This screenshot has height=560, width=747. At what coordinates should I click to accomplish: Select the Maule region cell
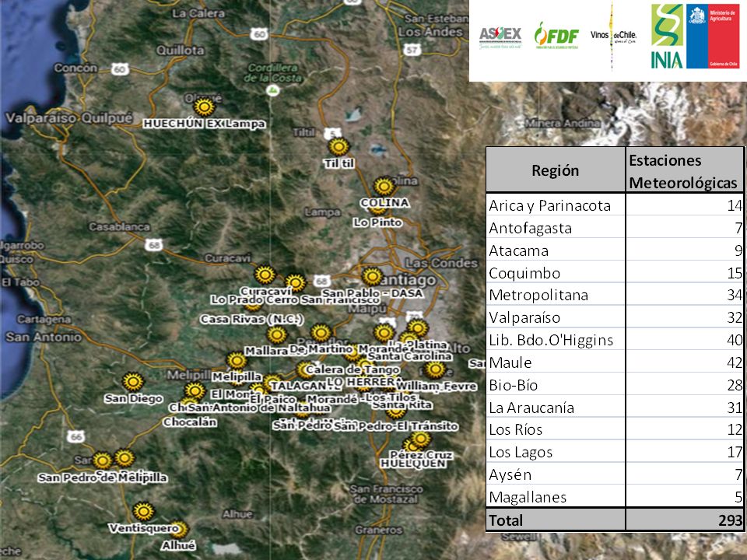pos(556,362)
